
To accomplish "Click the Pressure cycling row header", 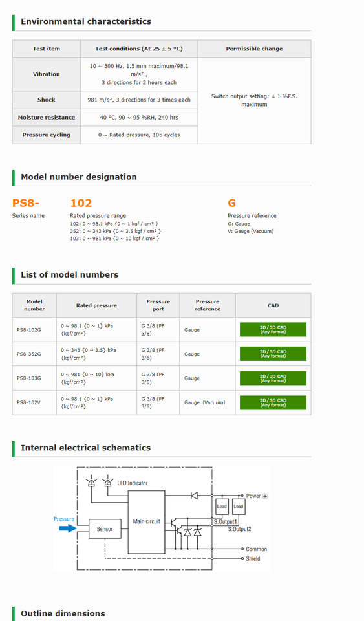I will click(x=47, y=135).
